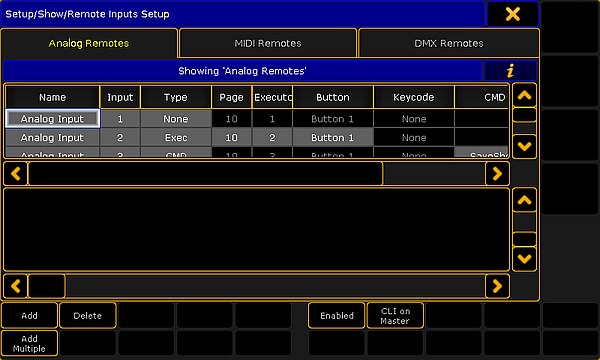
Task: Select the Button 1 cell of Analog Input 2
Action: [x=333, y=137]
